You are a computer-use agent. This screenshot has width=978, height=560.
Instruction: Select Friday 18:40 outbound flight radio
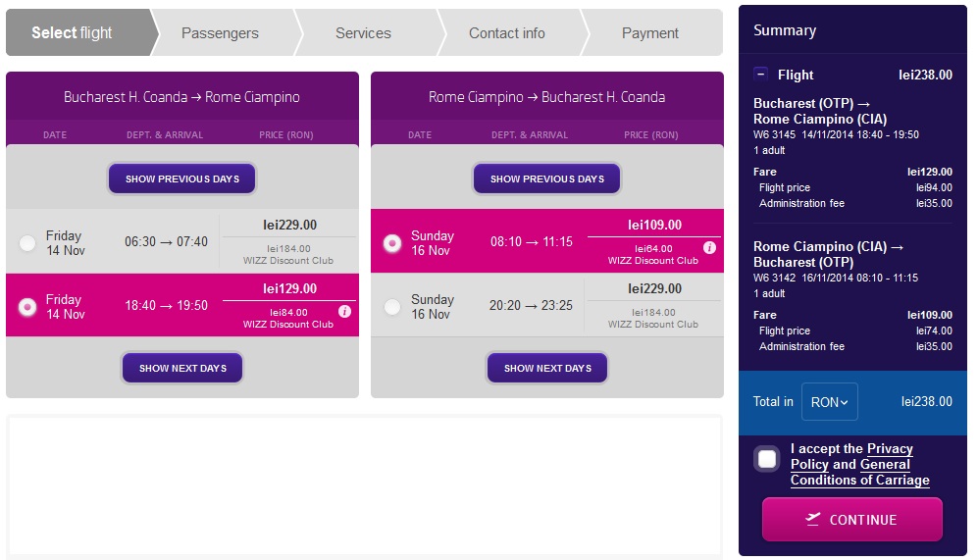[x=27, y=307]
